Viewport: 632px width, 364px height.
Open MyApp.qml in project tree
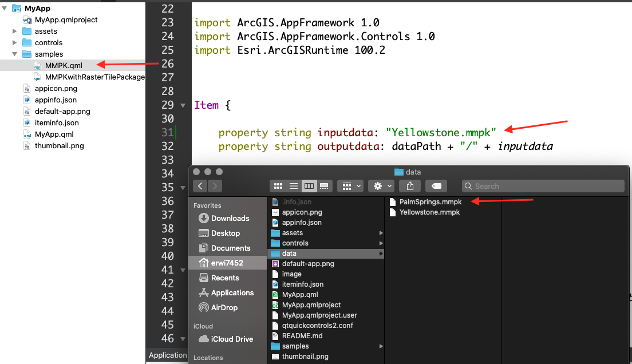coord(48,134)
